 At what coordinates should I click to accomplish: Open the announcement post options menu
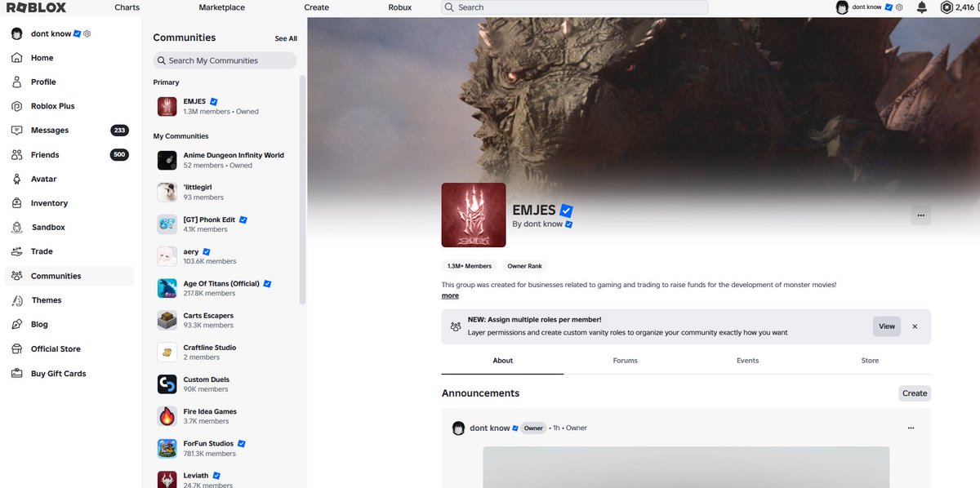point(911,428)
